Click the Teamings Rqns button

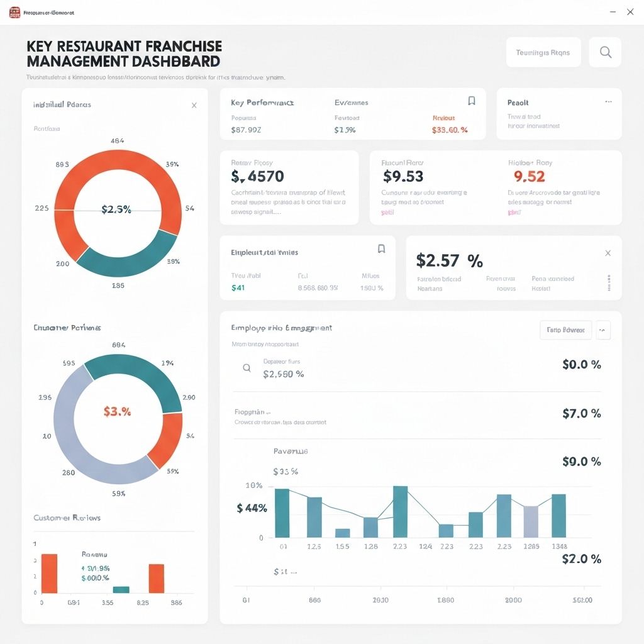[x=543, y=52]
